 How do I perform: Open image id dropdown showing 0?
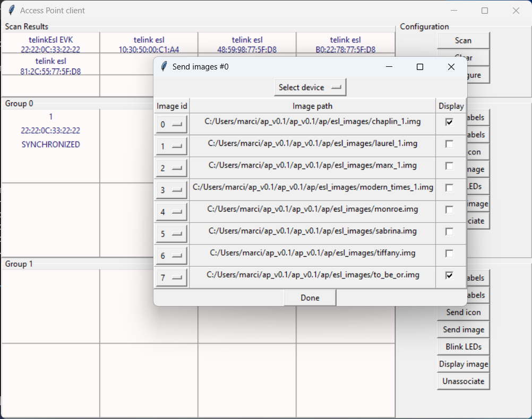click(171, 125)
